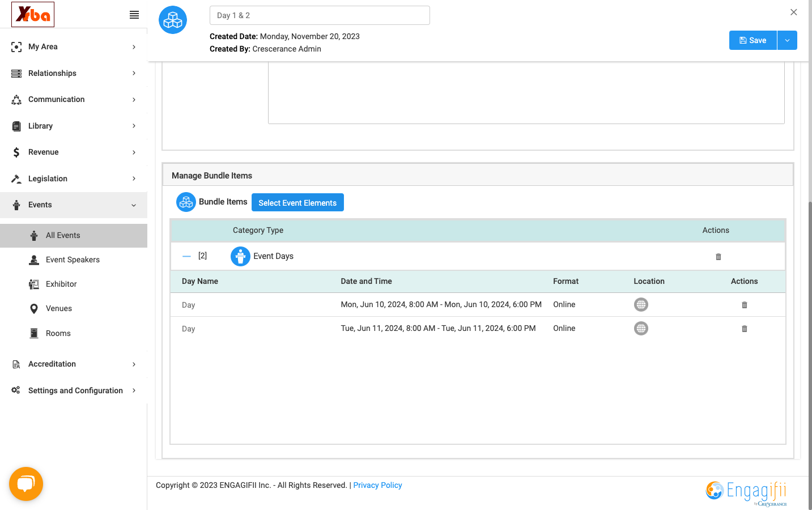
Task: Click the Event Days category icon
Action: [x=240, y=256]
